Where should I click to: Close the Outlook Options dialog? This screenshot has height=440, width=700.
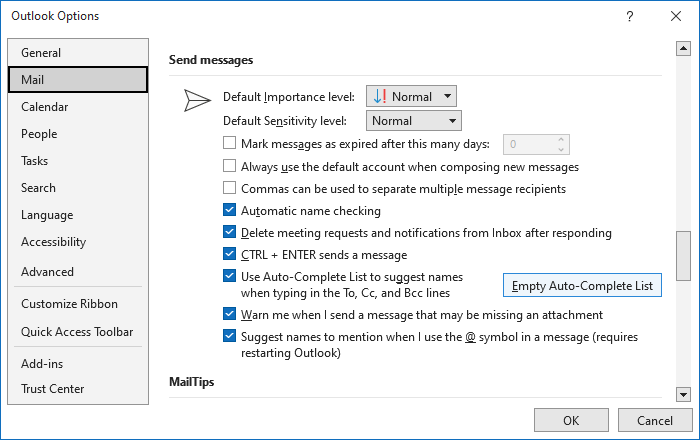676,17
